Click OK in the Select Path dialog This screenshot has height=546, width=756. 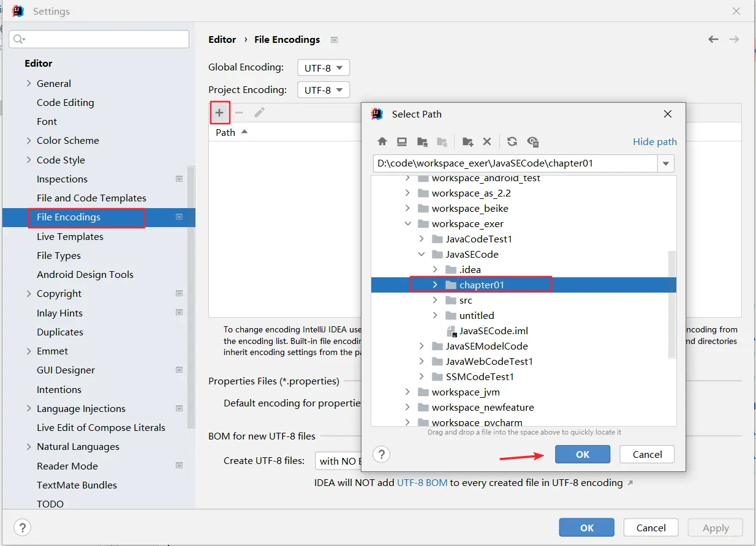pyautogui.click(x=582, y=454)
